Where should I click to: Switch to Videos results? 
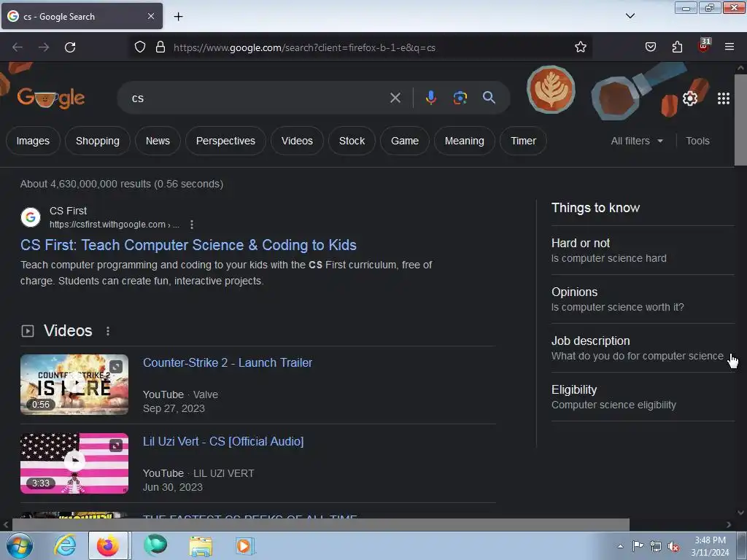297,141
